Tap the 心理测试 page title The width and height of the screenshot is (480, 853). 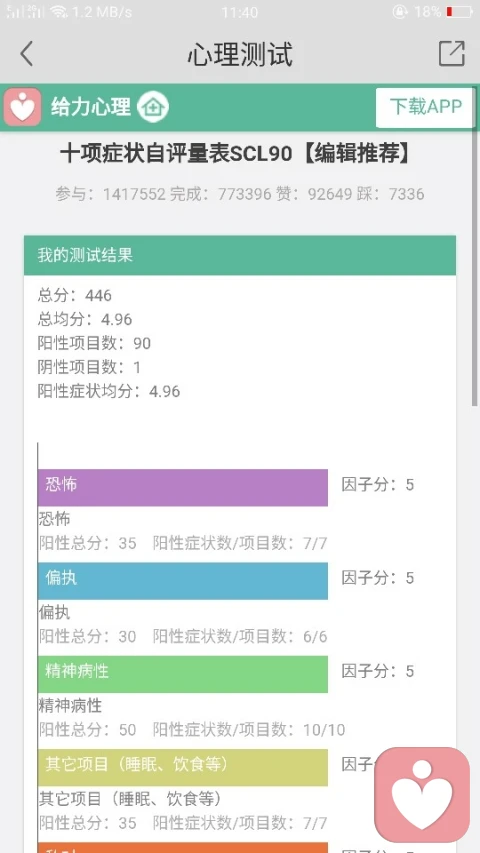(x=240, y=54)
